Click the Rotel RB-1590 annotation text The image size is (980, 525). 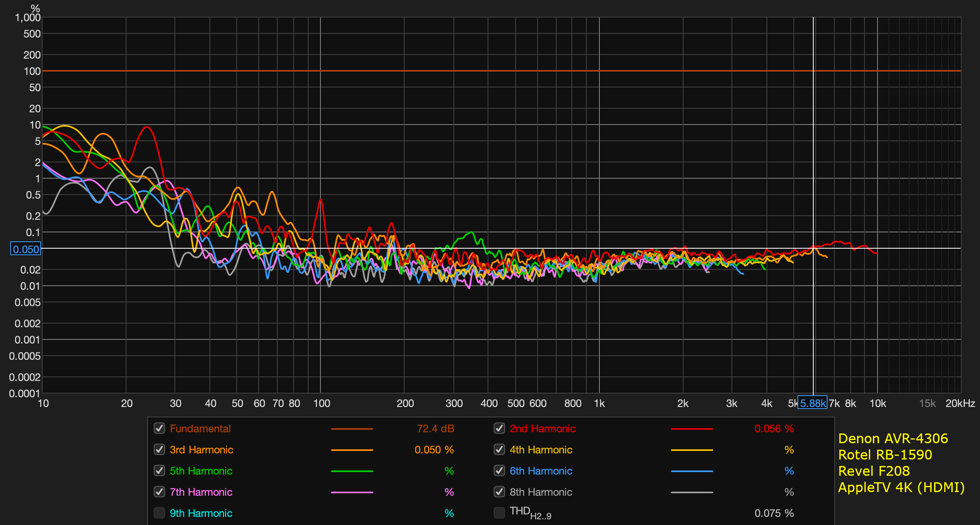coord(885,455)
